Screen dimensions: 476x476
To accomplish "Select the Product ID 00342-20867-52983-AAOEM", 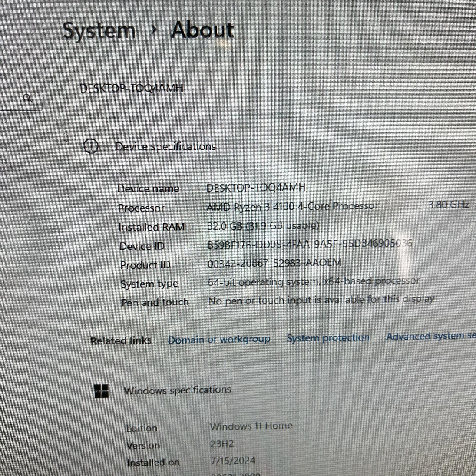I will point(274,263).
